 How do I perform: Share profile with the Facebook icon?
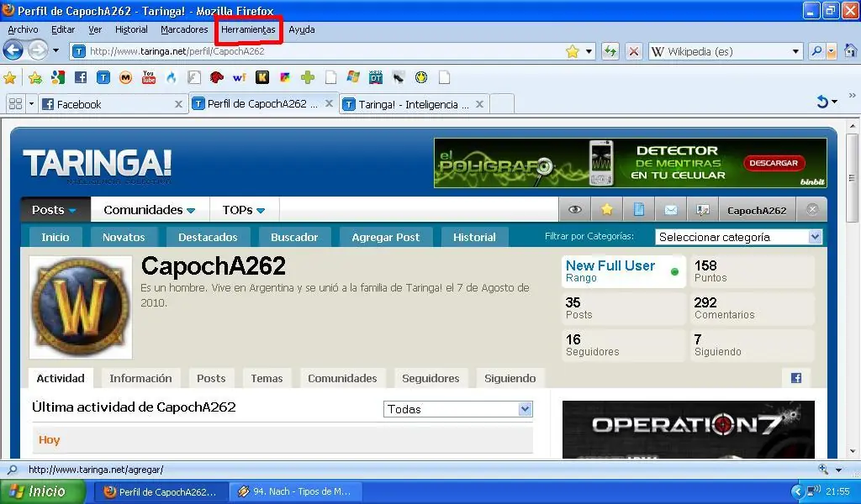tap(796, 378)
